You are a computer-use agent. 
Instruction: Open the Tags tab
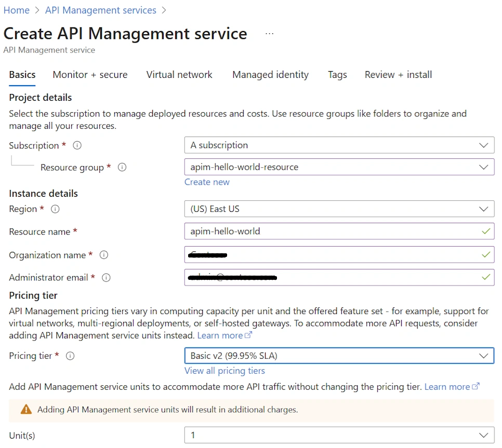click(337, 75)
